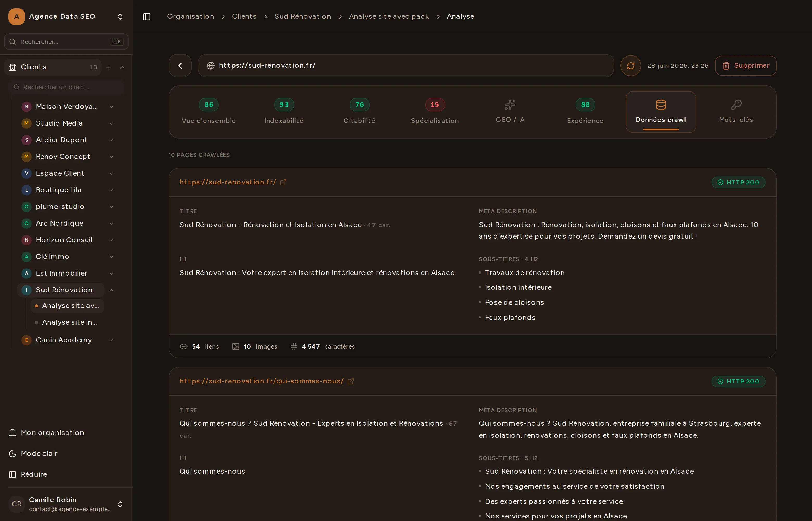This screenshot has width=812, height=521.
Task: Click the Données crawl database icon
Action: [x=661, y=104]
